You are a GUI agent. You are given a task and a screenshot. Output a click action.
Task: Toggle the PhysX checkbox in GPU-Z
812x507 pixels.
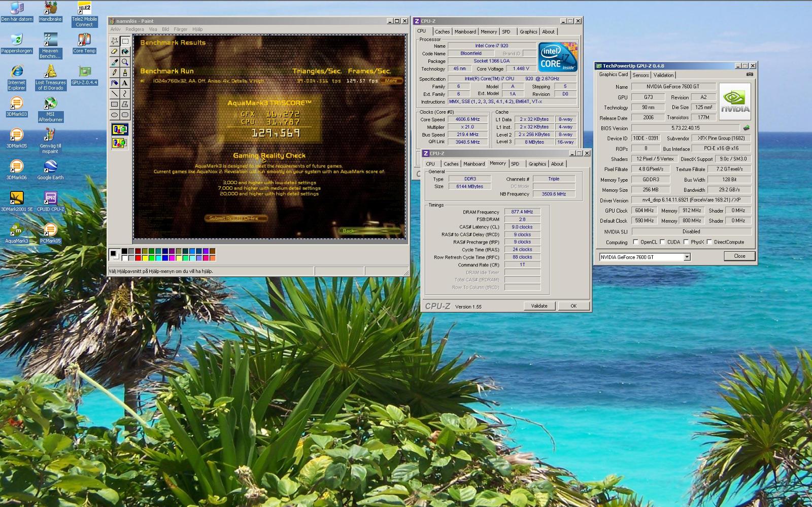pos(686,242)
